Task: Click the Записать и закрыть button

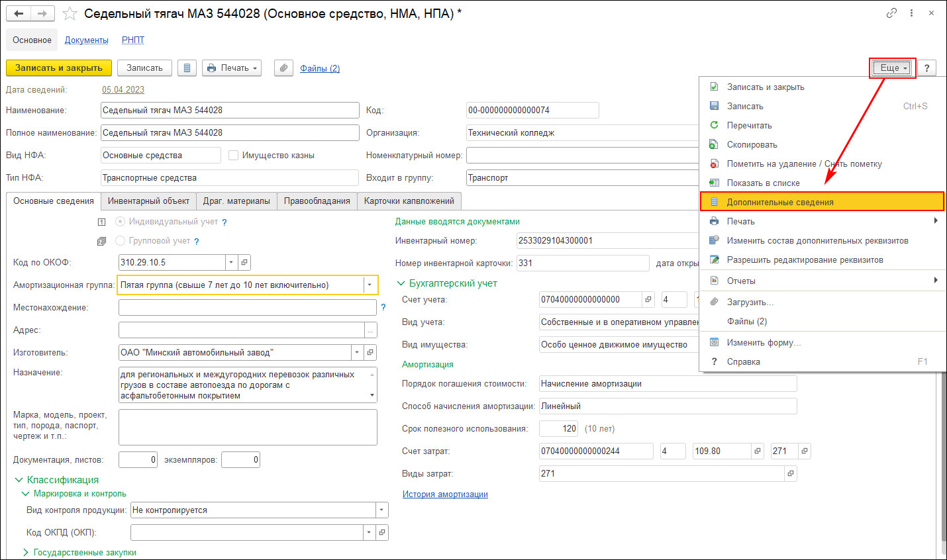Action: click(x=59, y=68)
